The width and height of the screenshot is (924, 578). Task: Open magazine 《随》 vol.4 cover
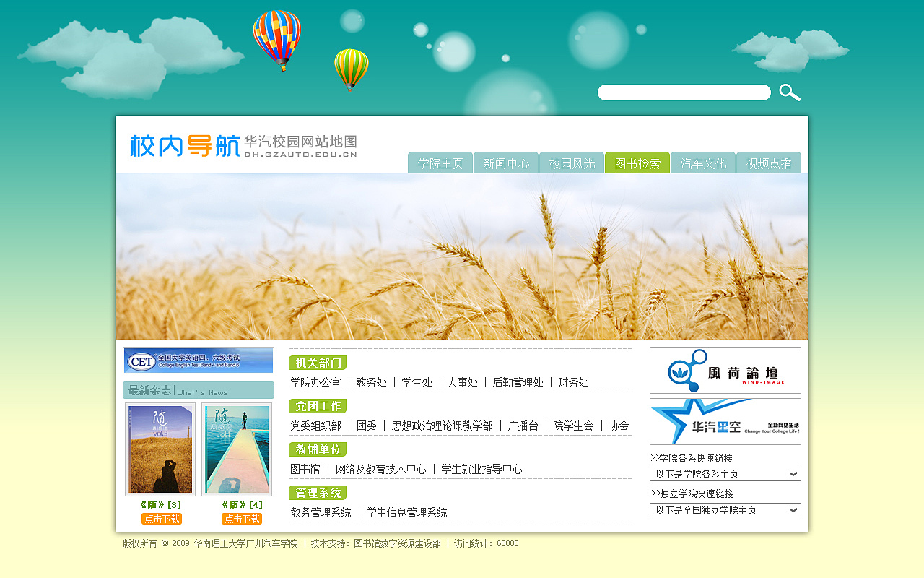point(237,449)
